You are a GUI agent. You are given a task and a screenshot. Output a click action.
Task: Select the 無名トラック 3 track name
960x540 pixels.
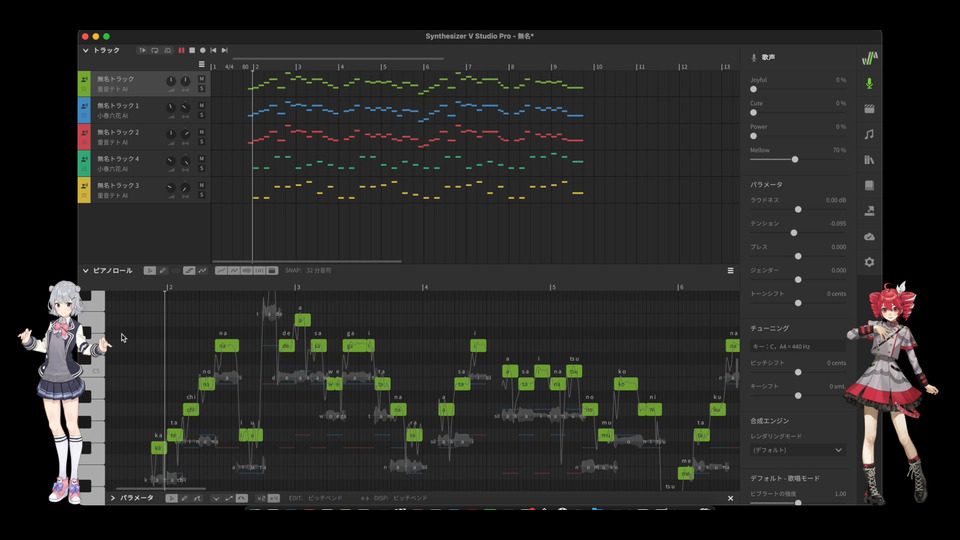point(118,186)
